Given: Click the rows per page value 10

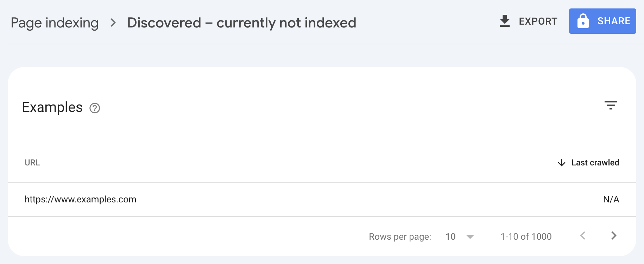Looking at the screenshot, I should coord(450,237).
